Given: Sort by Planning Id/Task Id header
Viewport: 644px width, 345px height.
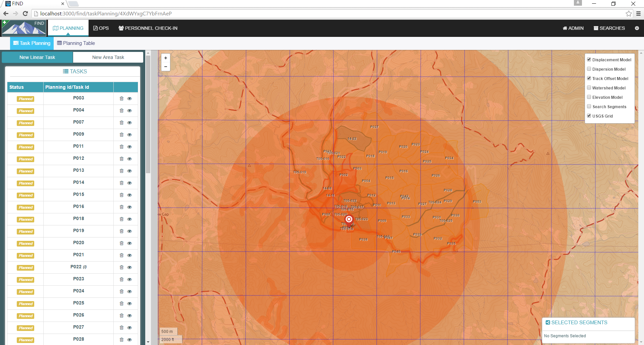Looking at the screenshot, I should tap(78, 87).
